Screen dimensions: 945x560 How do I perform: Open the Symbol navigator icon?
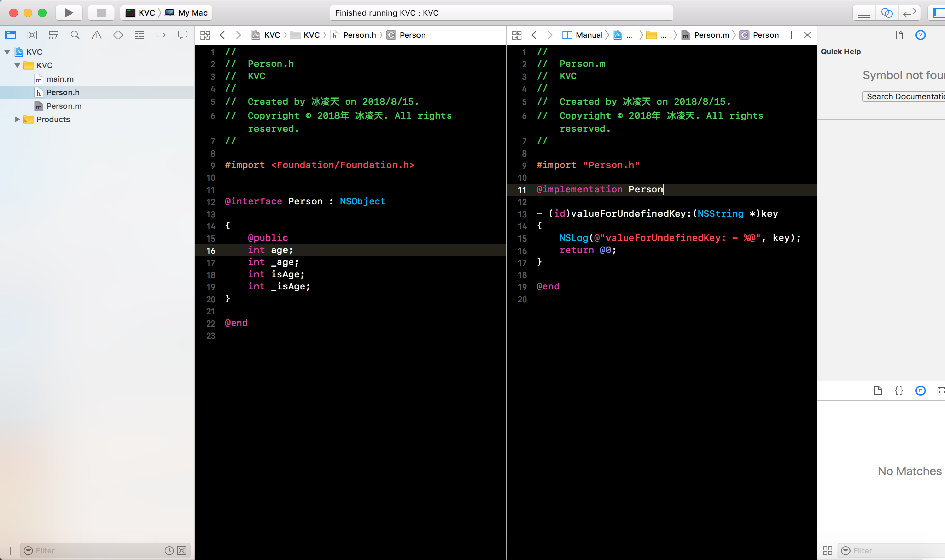[x=54, y=35]
